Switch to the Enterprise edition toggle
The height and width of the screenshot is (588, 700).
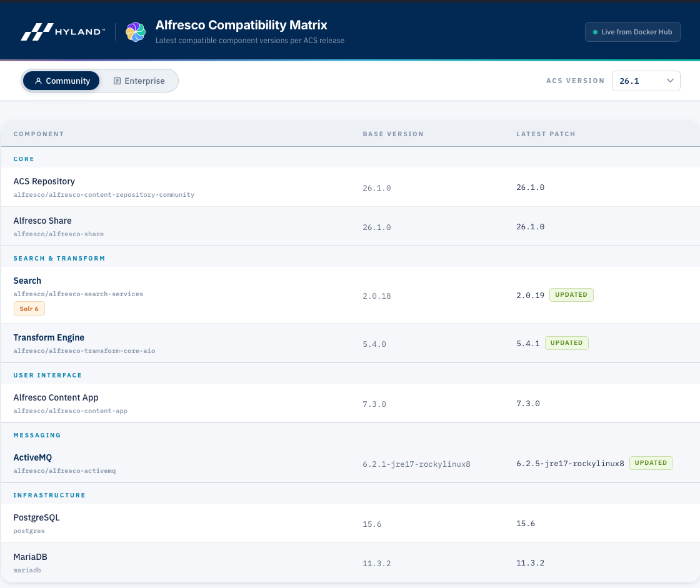coord(138,81)
